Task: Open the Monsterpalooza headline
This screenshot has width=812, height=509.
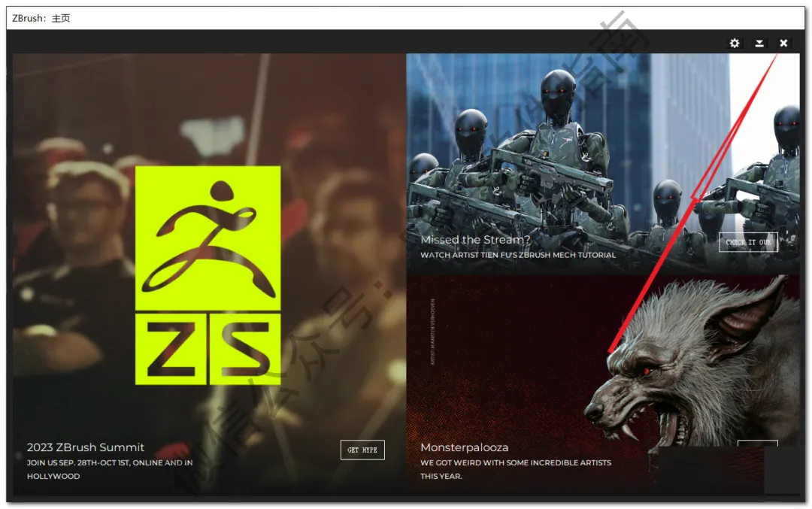Action: 464,447
